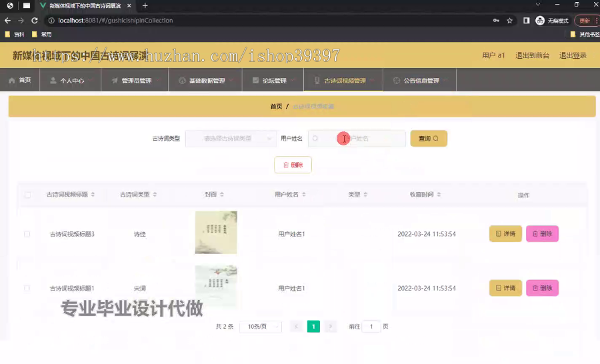Image resolution: width=600 pixels, height=364 pixels.
Task: Sort by 收藏时间 column arrows
Action: [439, 195]
